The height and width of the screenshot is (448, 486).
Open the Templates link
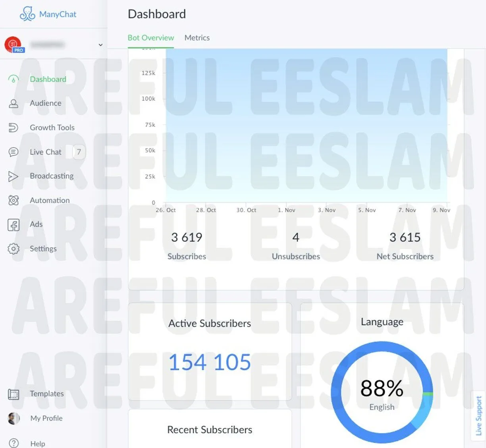(47, 394)
